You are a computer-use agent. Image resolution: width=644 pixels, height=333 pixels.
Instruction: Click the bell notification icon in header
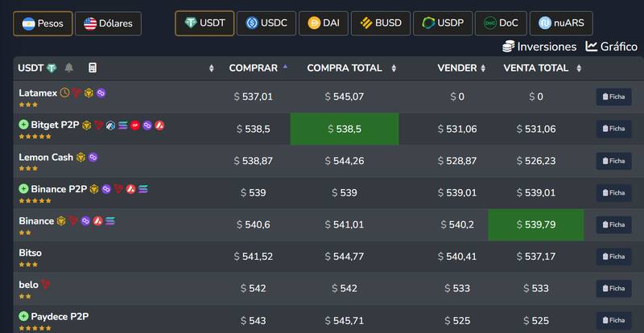(x=69, y=68)
